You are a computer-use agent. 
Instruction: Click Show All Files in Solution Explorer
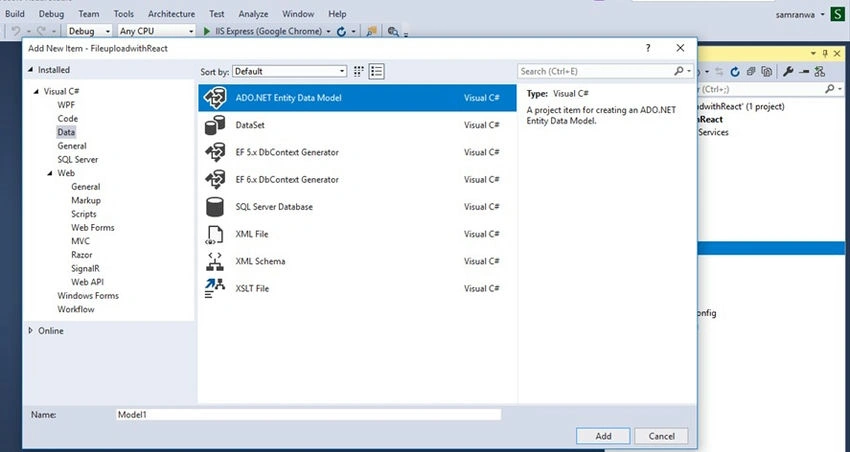click(767, 72)
